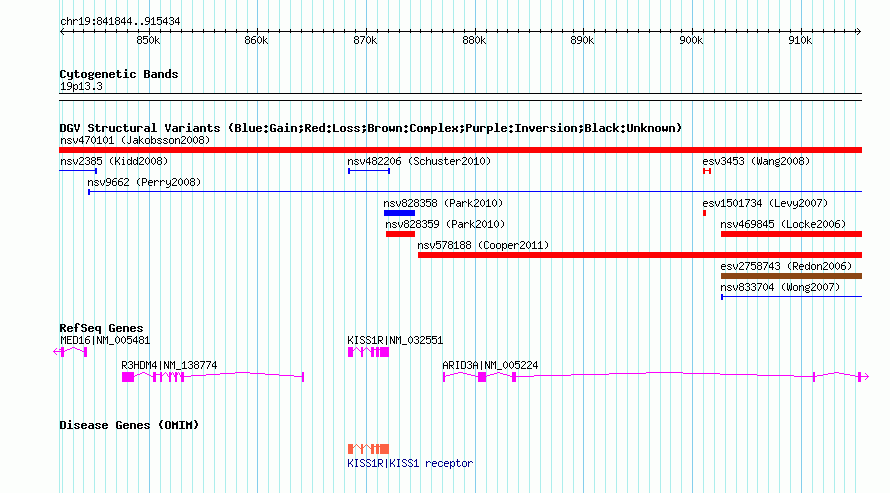Click the 850k ruler tick label
The height and width of the screenshot is (493, 890).
coord(148,40)
